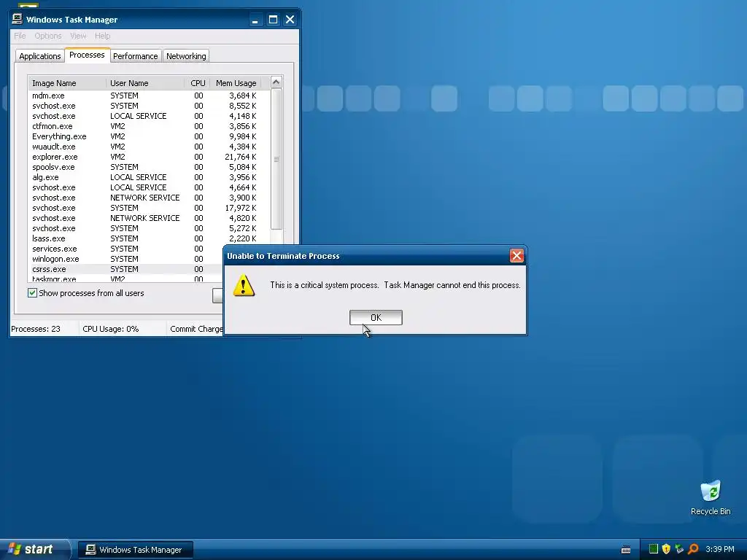Switch to the Applications tab

click(x=40, y=56)
